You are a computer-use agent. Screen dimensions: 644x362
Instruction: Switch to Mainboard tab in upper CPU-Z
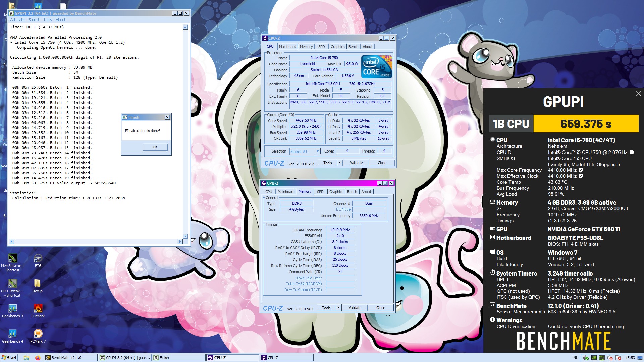[x=287, y=47]
